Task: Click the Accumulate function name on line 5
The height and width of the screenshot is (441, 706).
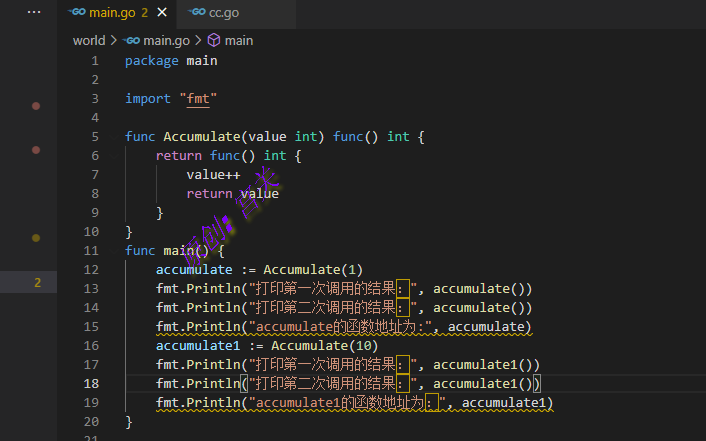Action: (x=201, y=137)
